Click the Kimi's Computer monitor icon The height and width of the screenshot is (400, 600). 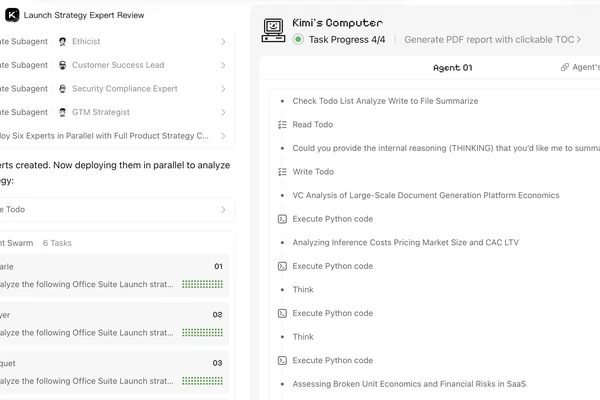[x=273, y=30]
